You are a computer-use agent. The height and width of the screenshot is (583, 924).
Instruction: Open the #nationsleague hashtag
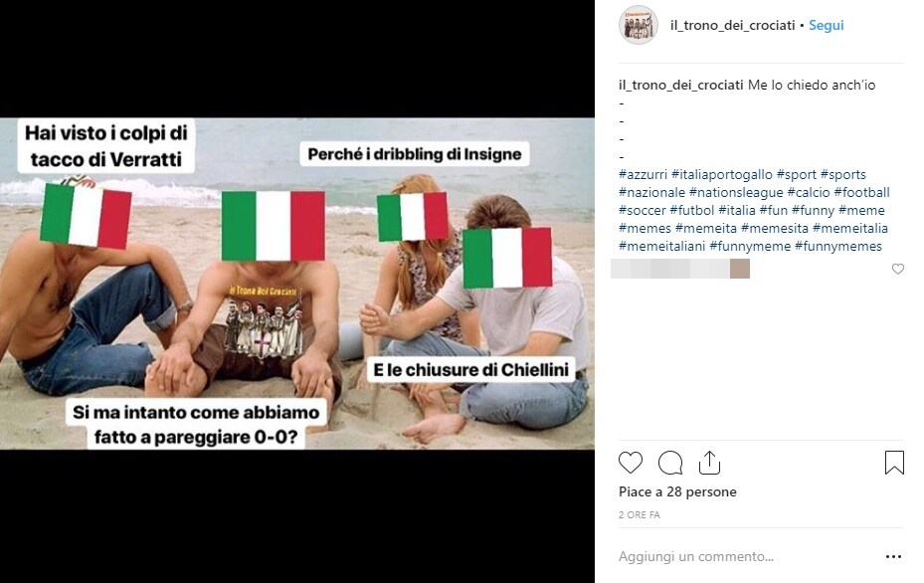pyautogui.click(x=736, y=192)
